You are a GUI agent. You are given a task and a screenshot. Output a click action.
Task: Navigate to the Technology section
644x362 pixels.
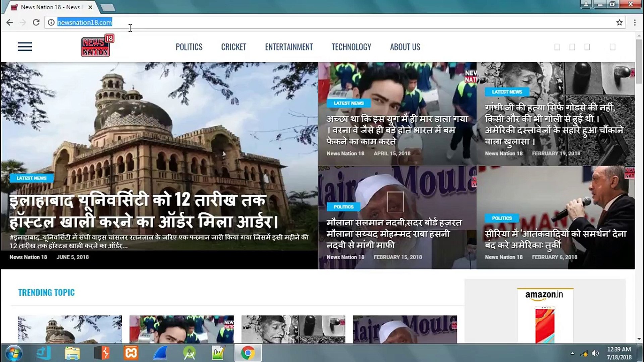pos(351,47)
